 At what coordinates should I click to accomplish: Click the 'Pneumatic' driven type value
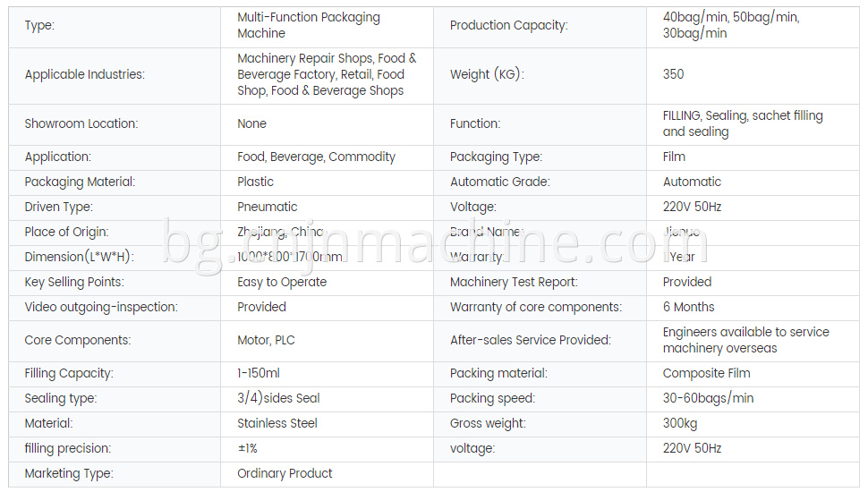pyautogui.click(x=267, y=207)
